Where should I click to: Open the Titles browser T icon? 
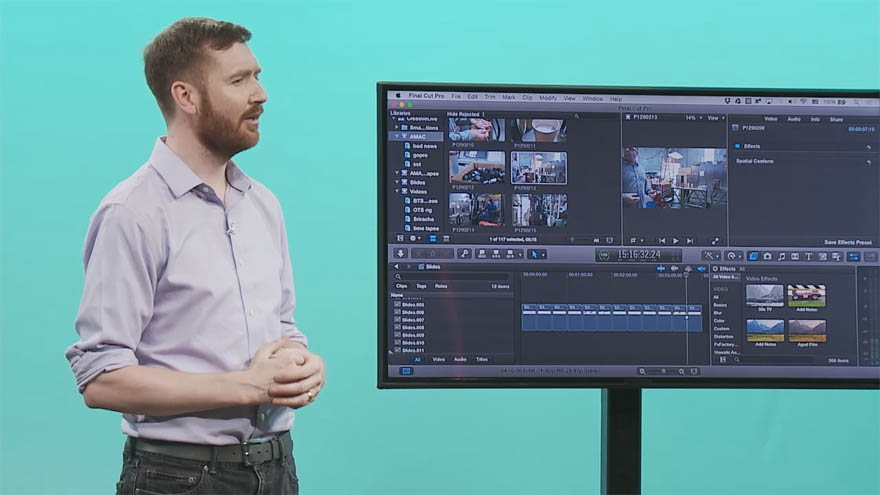[x=809, y=256]
